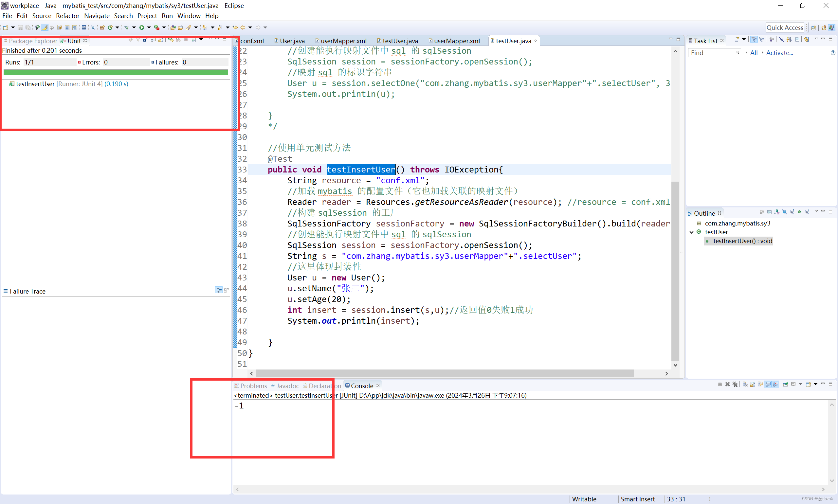838x504 pixels.
Task: Toggle Mark Occurrences highlighter in toolbar
Action: [x=45, y=27]
